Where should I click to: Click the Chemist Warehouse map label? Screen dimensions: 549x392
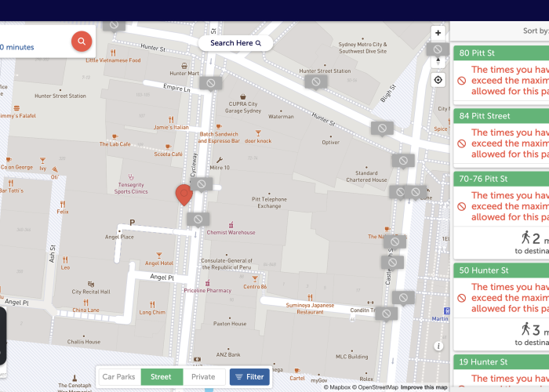231,232
